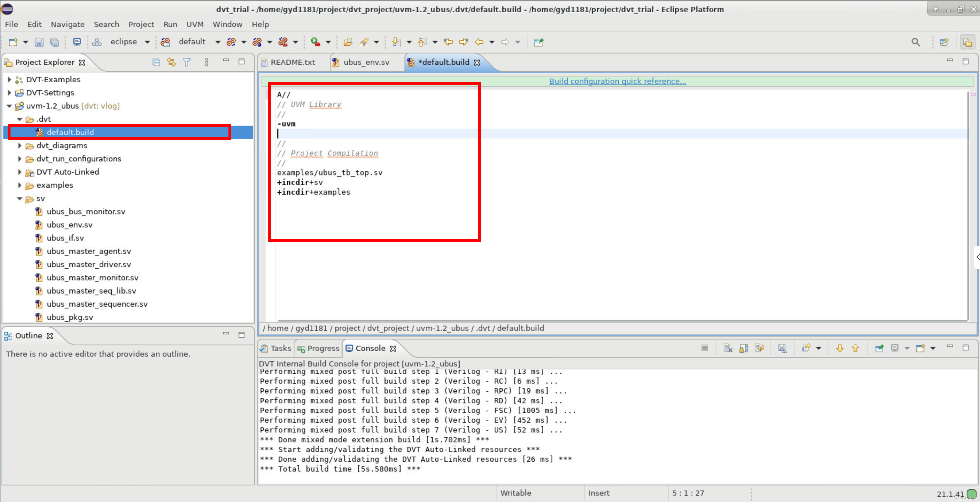Image resolution: width=980 pixels, height=502 pixels.
Task: Open Build configuration quick reference link
Action: click(618, 81)
